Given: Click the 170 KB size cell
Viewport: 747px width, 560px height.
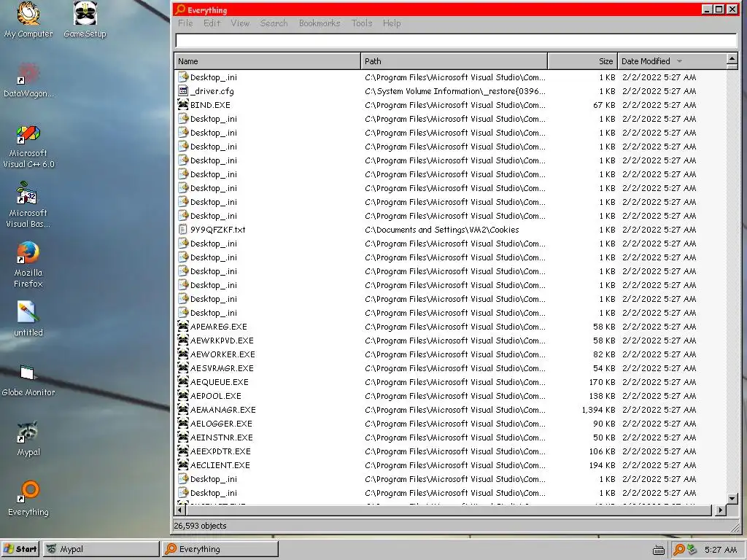Looking at the screenshot, I should (602, 382).
